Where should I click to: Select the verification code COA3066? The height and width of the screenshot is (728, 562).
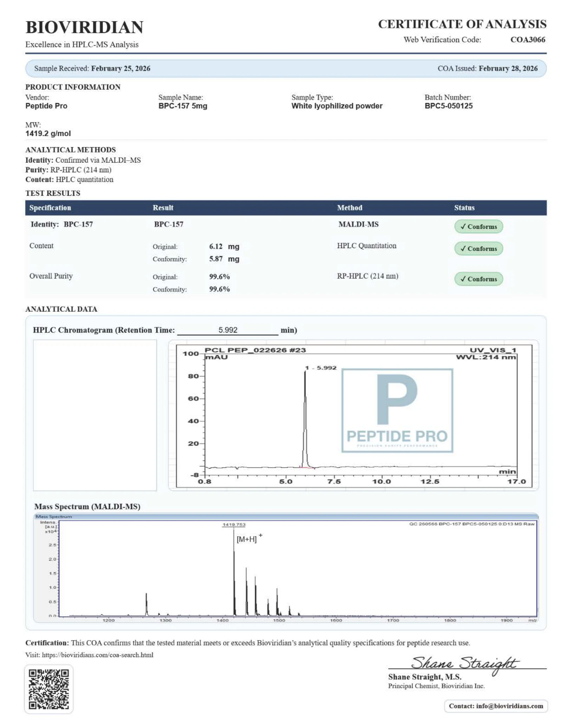click(x=528, y=39)
